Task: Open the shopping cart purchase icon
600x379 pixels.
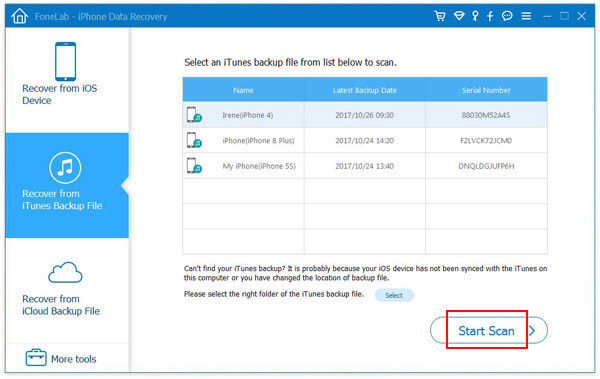Action: [x=440, y=16]
